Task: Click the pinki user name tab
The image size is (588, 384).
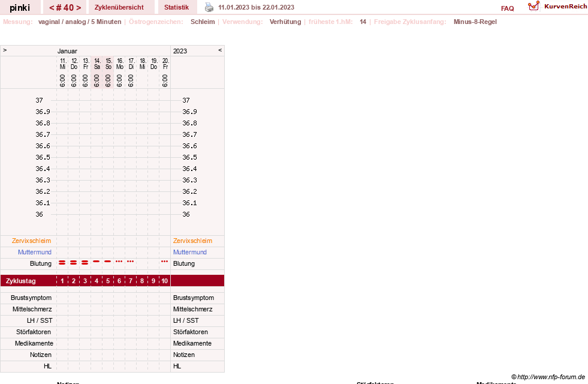Action: (20, 8)
